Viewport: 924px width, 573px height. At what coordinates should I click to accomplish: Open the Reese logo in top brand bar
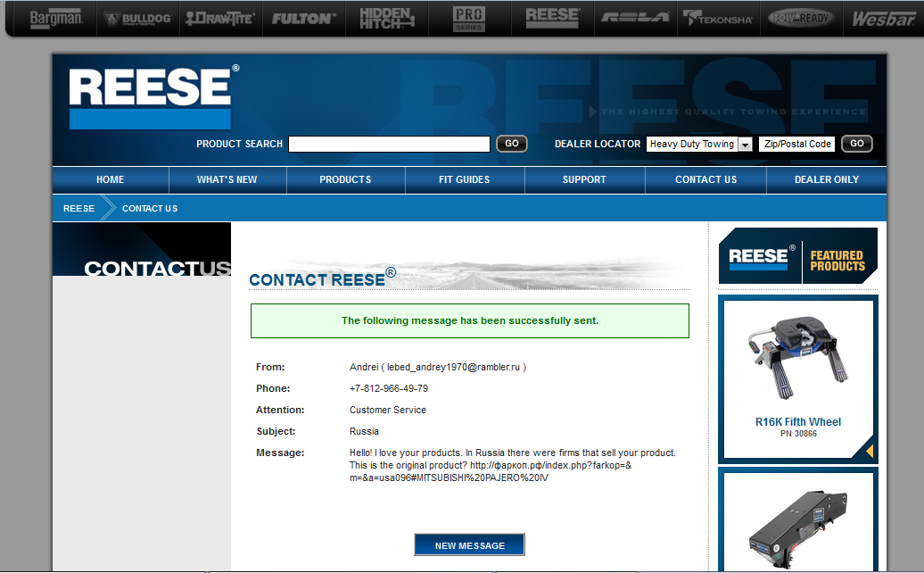click(x=552, y=18)
